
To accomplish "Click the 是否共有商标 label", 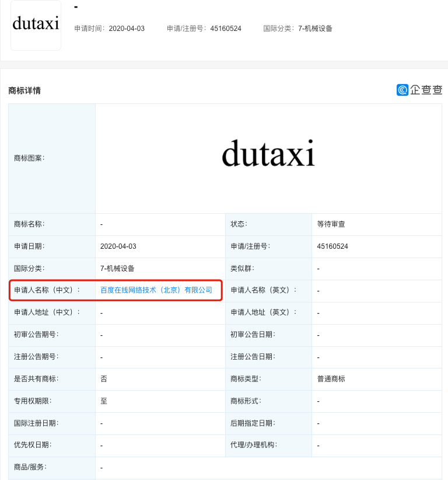I will (x=36, y=379).
